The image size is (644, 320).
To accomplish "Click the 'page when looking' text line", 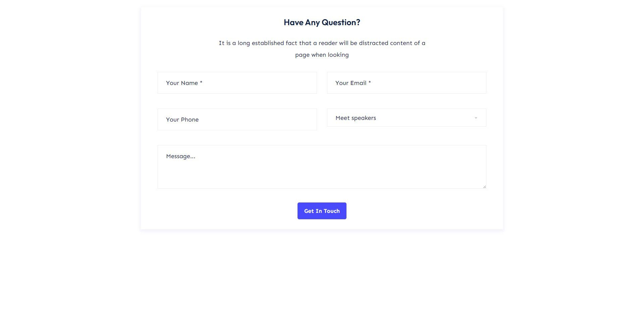I will [x=322, y=55].
